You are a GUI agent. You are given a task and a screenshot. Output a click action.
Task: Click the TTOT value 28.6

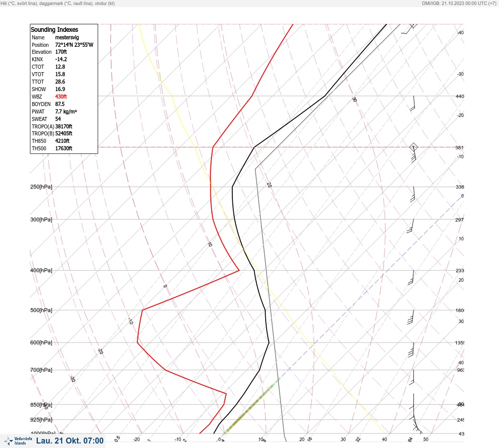coord(60,82)
